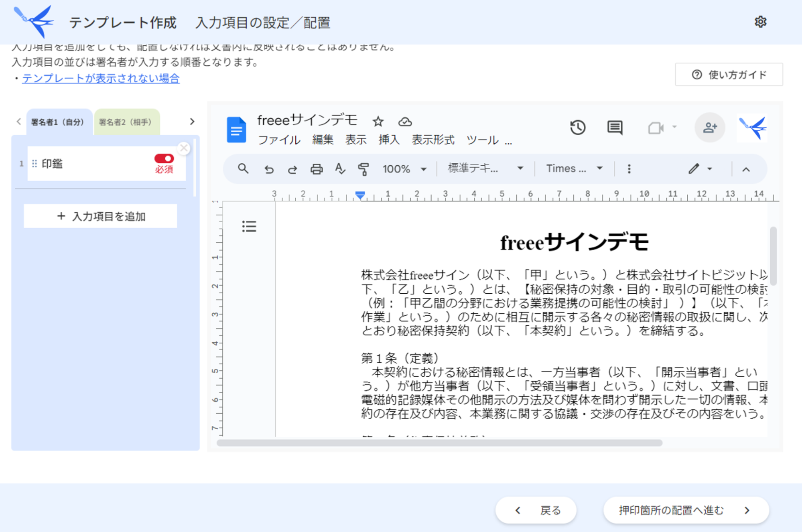802x532 pixels.
Task: Click the search magnifier in Docs toolbar
Action: pyautogui.click(x=243, y=169)
